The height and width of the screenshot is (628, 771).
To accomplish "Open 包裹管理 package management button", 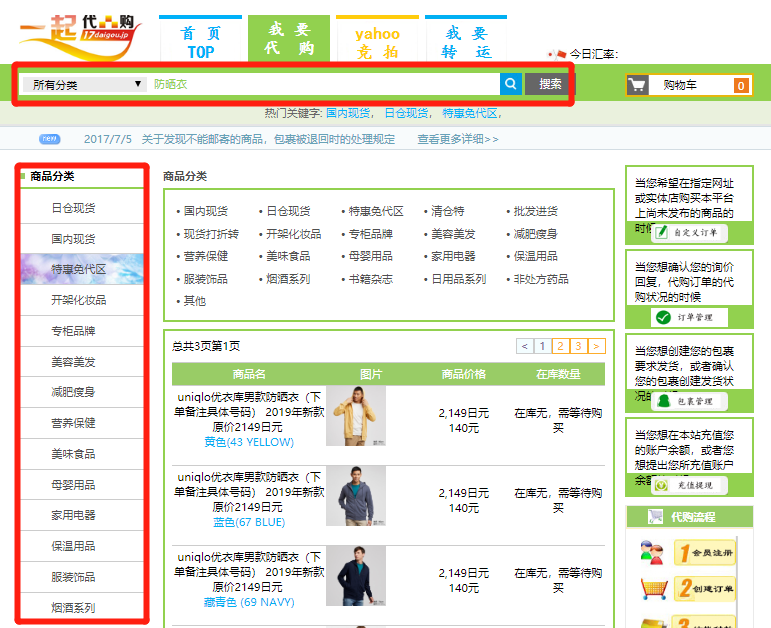I will click(x=689, y=401).
